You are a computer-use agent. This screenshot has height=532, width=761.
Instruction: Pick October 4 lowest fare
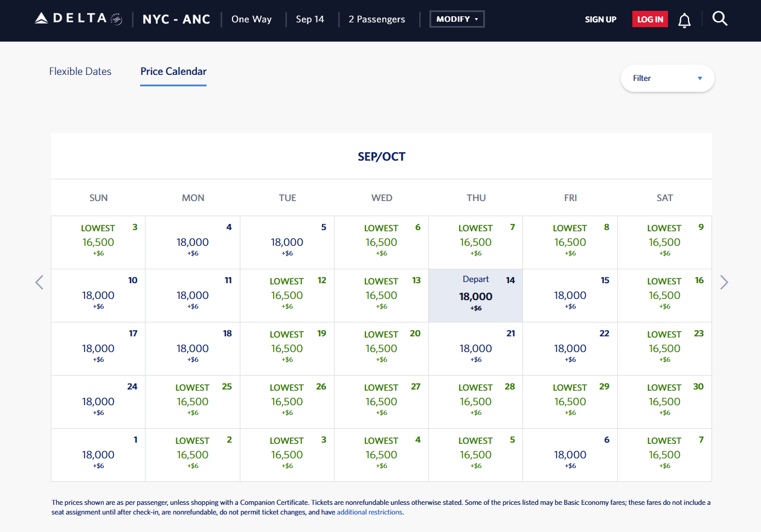point(382,455)
